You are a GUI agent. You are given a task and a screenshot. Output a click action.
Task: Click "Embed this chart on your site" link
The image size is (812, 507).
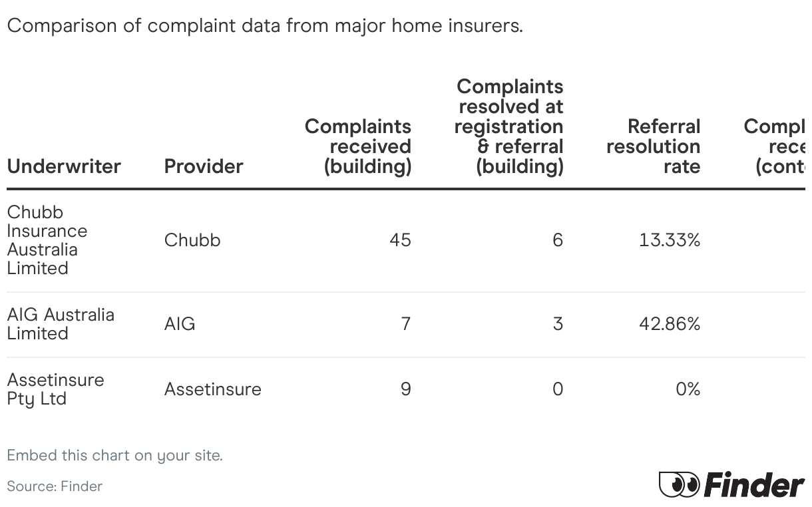click(x=114, y=456)
